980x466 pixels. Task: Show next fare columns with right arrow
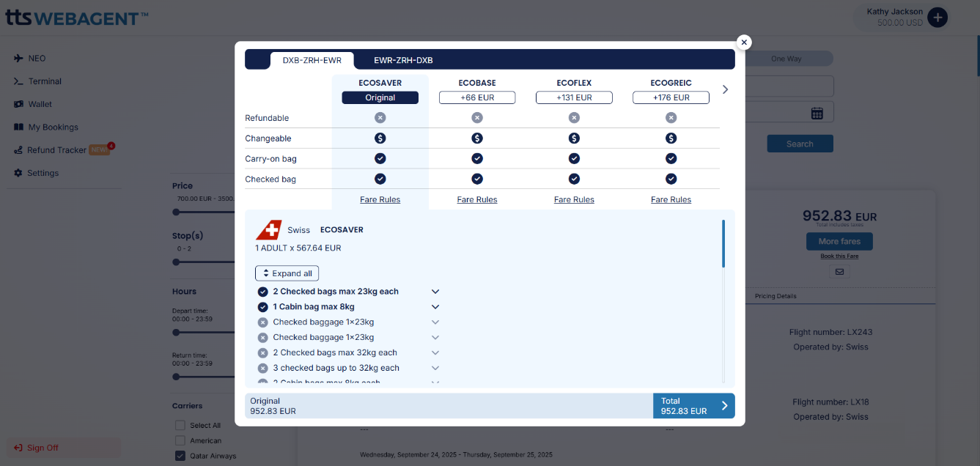coord(726,89)
